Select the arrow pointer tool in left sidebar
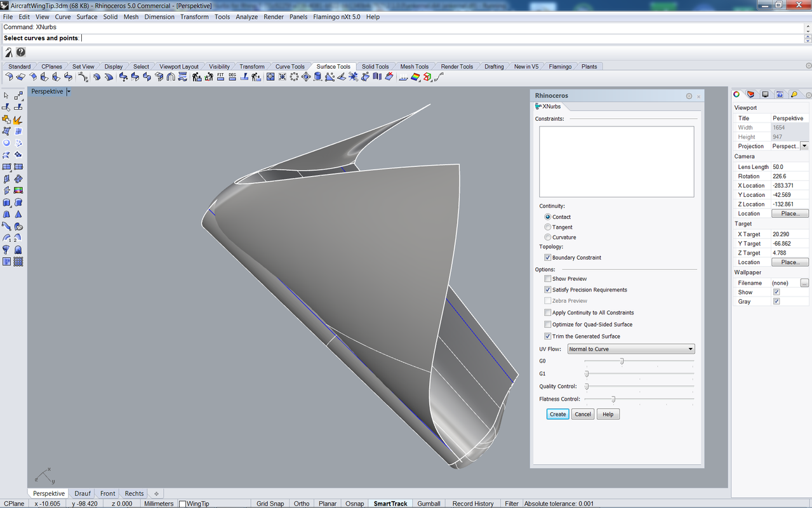The width and height of the screenshot is (812, 508). pos(6,95)
